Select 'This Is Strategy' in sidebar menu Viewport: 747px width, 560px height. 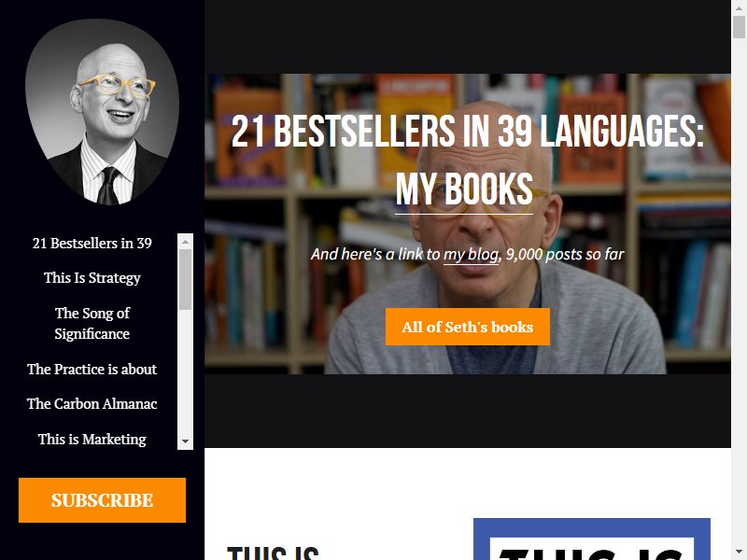pos(92,277)
